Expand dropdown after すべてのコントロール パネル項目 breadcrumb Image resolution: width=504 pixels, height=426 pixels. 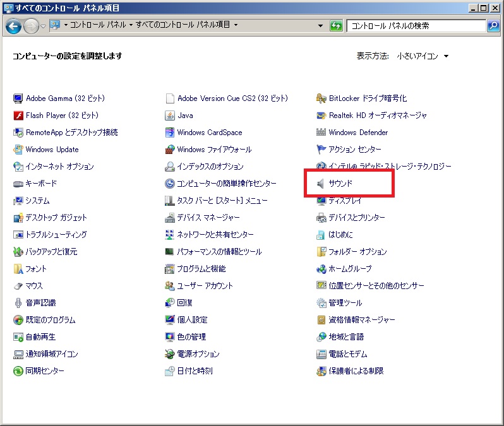click(236, 25)
